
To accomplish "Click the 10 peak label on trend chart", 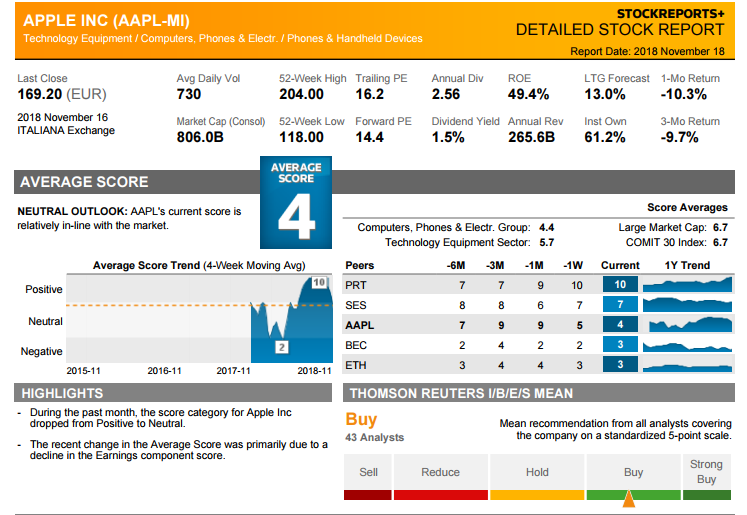I will tap(319, 283).
